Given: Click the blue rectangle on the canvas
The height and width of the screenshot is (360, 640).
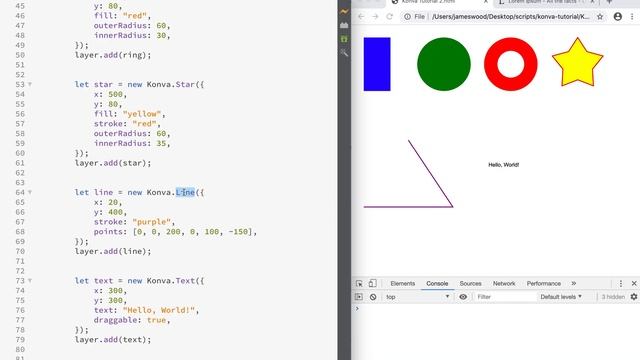Looking at the screenshot, I should 377,64.
